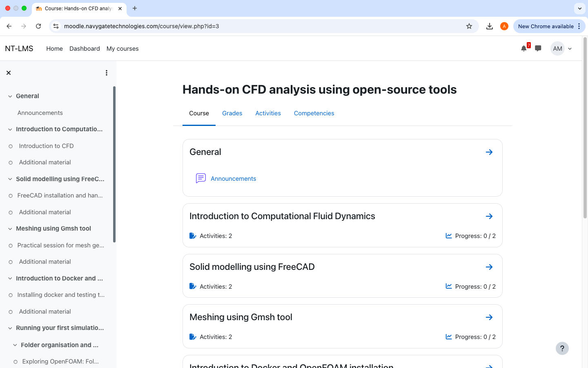This screenshot has height=368, width=588.
Task: Collapse the Meshing using Gmsh tool section
Action: click(x=9, y=228)
